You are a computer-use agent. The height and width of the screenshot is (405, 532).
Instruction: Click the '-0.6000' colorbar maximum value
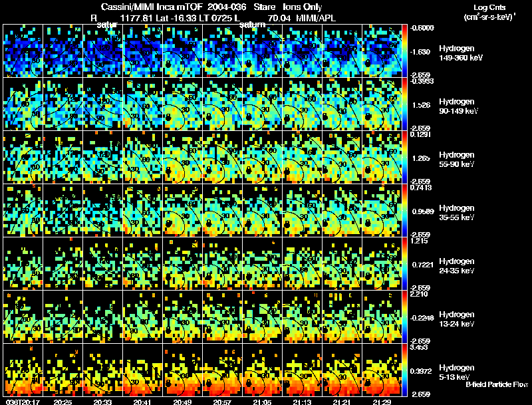point(422,28)
